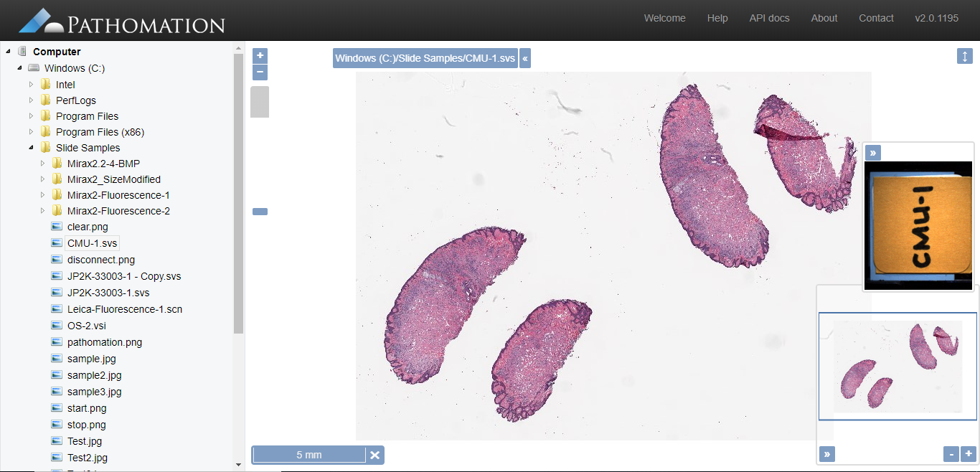The height and width of the screenshot is (472, 980).
Task: Click the zoom slider handle
Action: click(260, 212)
